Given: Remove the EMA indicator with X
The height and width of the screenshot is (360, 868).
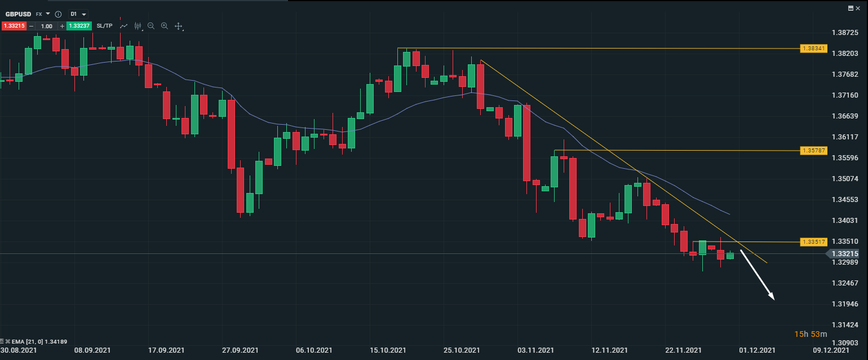Looking at the screenshot, I should 8,341.
